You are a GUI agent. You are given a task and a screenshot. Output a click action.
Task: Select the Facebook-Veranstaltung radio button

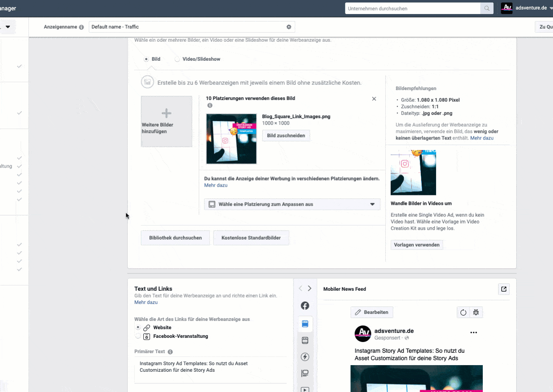(138, 336)
